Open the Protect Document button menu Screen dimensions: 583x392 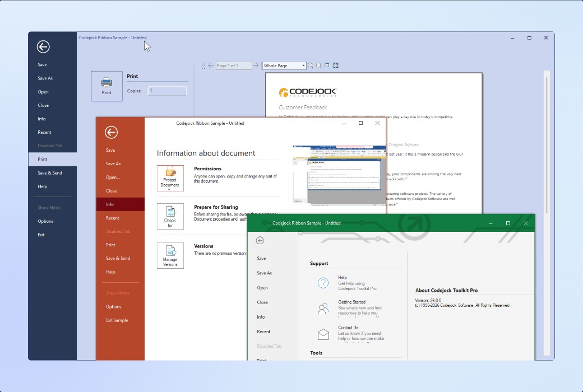(170, 178)
